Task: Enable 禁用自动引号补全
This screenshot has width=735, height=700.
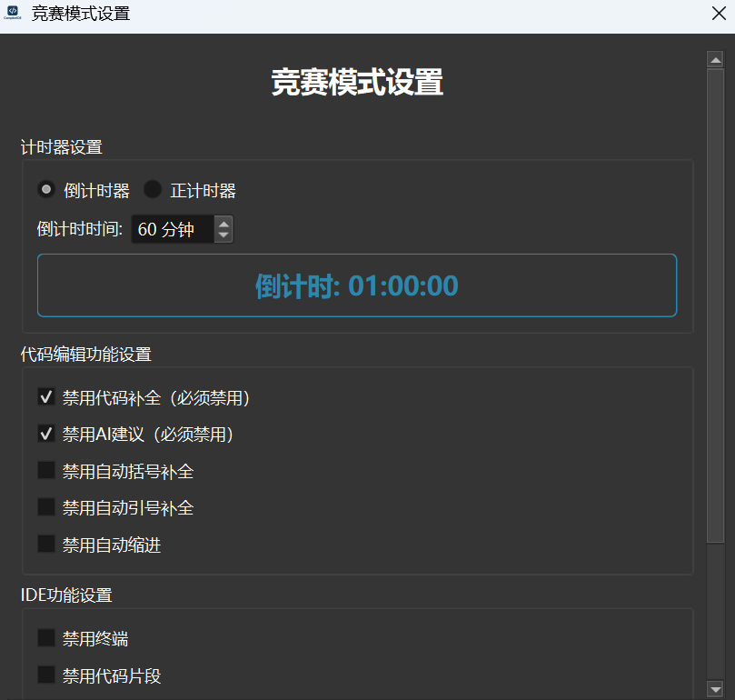Action: click(45, 506)
